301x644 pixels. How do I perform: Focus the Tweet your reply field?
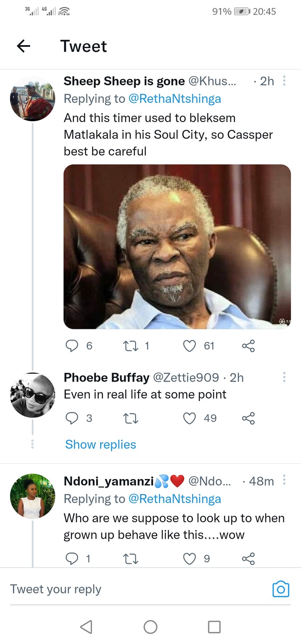138,589
